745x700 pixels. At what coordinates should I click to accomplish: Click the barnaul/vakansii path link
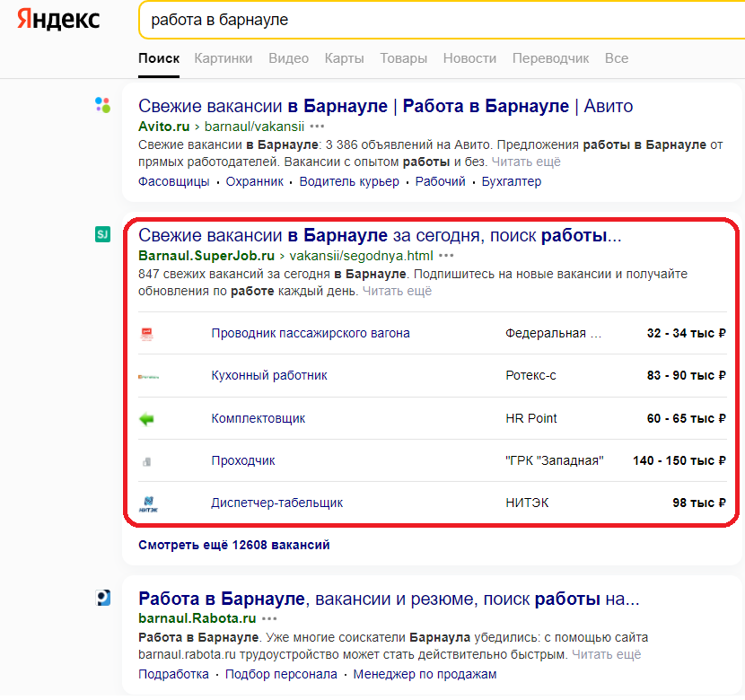tap(254, 127)
